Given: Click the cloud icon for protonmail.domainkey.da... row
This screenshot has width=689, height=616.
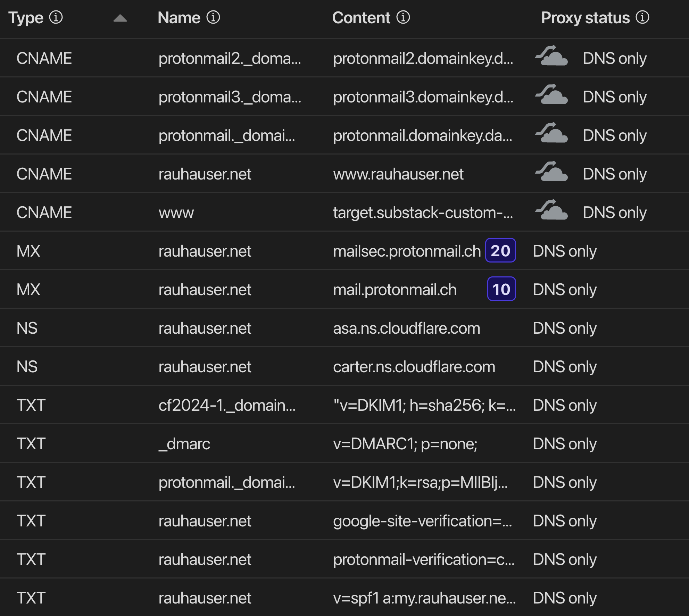Looking at the screenshot, I should [x=551, y=133].
